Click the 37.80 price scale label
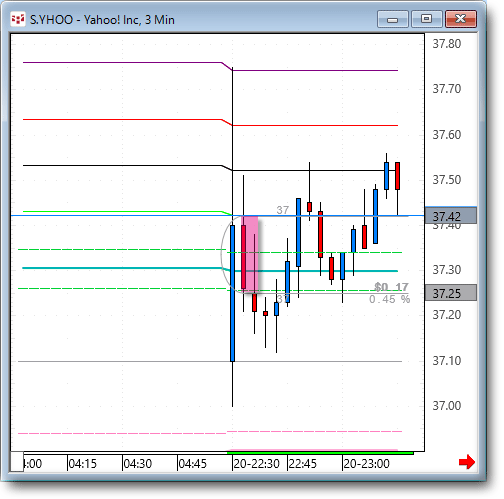The height and width of the screenshot is (499, 504). coord(447,44)
